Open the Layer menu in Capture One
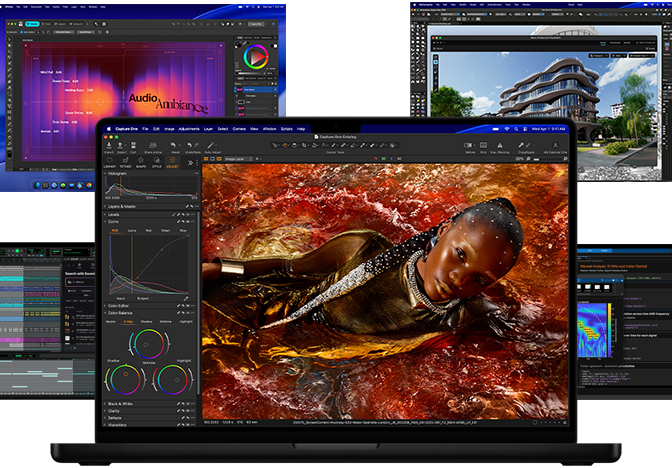Image resolution: width=672 pixels, height=468 pixels. (209, 129)
